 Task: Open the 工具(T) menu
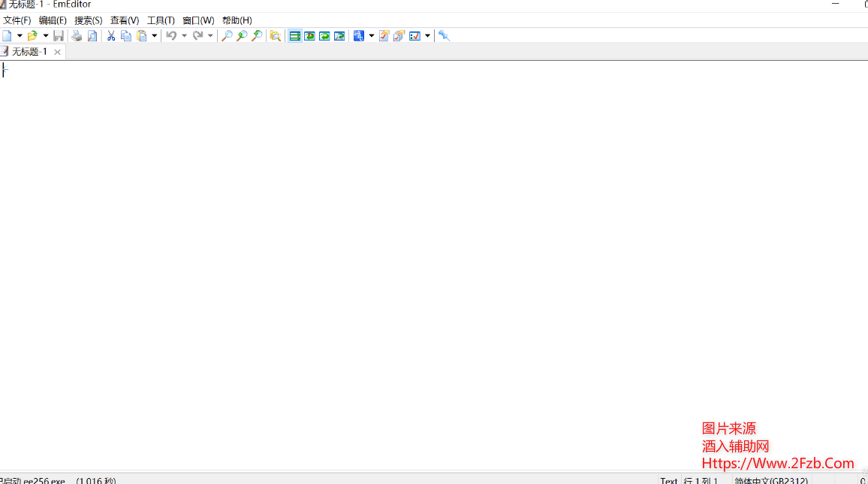[161, 20]
